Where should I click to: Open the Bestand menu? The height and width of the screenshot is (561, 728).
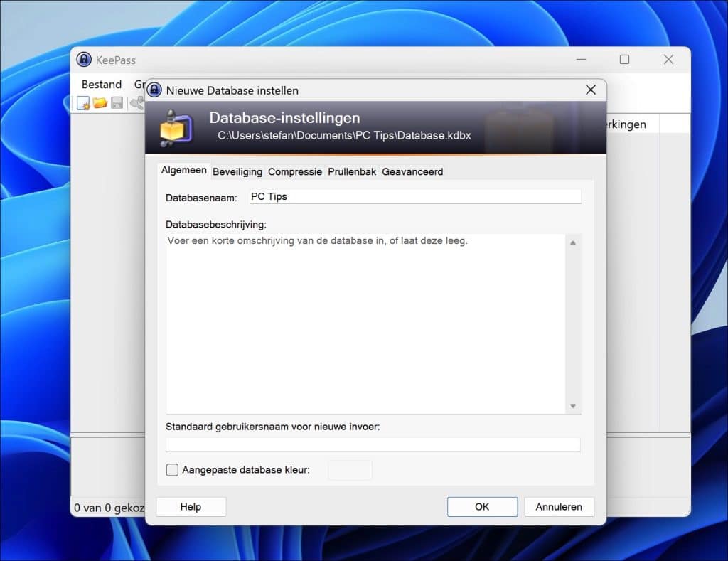coord(102,85)
